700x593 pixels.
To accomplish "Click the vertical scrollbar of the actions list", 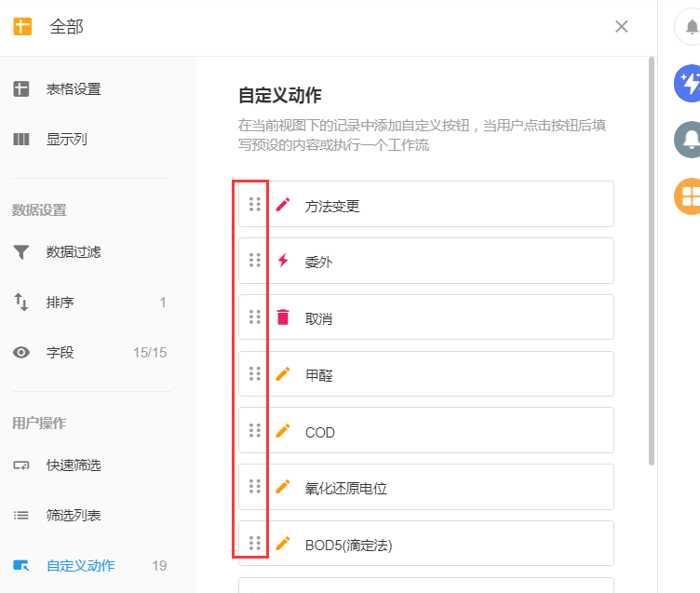I will (652, 261).
